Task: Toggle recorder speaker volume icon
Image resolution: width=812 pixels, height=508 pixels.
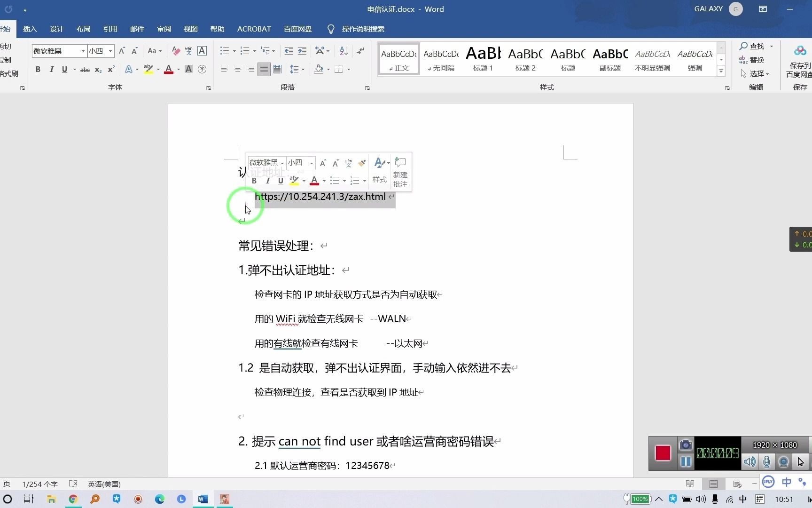Action: coord(750,462)
